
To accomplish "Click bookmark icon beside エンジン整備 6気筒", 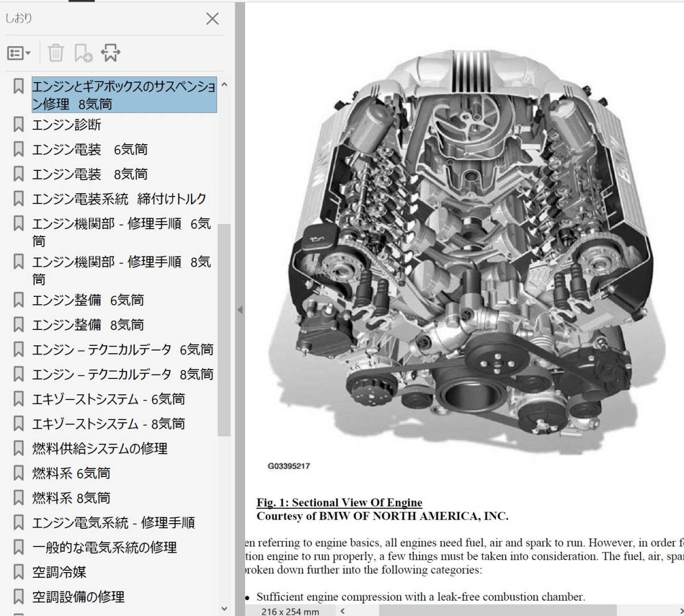I will click(x=19, y=300).
